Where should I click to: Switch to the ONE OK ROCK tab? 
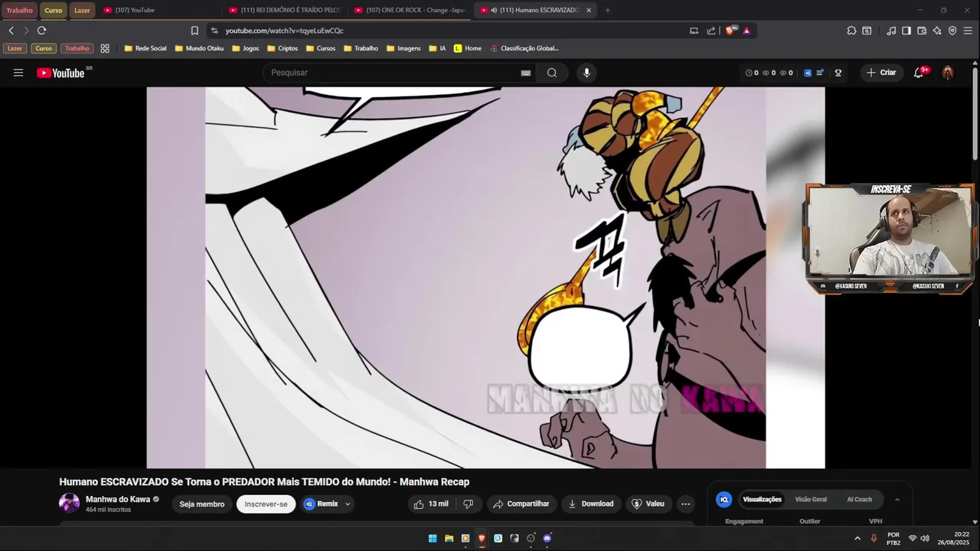[410, 10]
